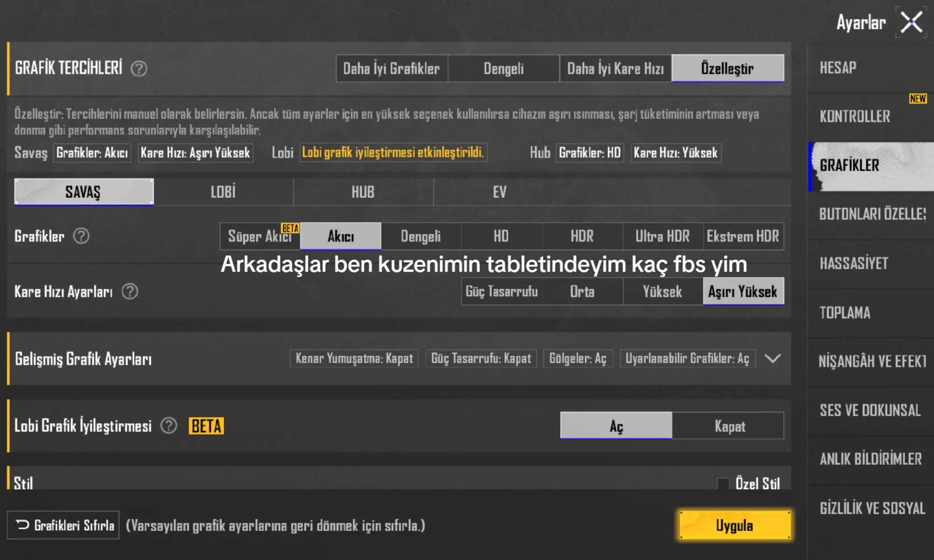Click the Stil section heading
The image size is (934, 560).
coord(23,483)
